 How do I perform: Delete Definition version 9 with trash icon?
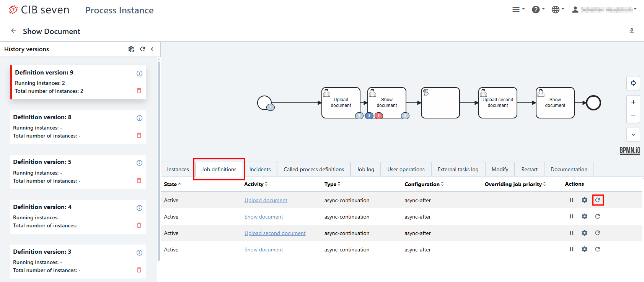click(139, 91)
